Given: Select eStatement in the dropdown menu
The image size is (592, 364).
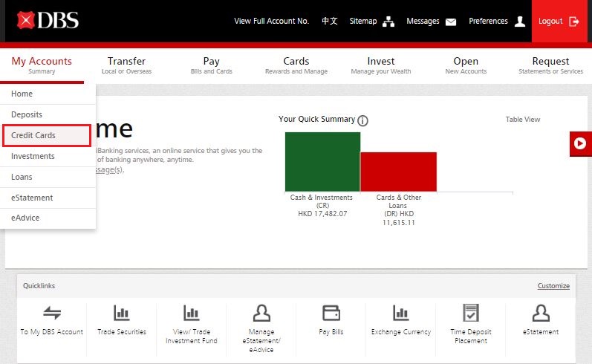Looking at the screenshot, I should tap(32, 198).
